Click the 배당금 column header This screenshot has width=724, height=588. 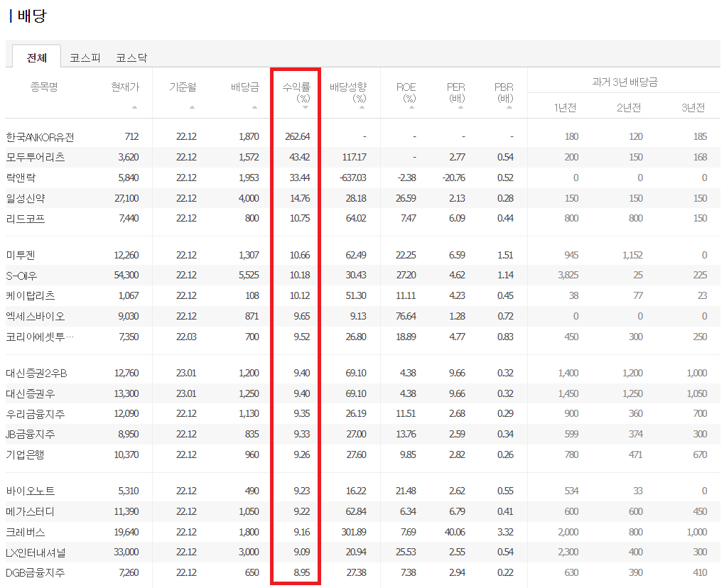tap(245, 87)
